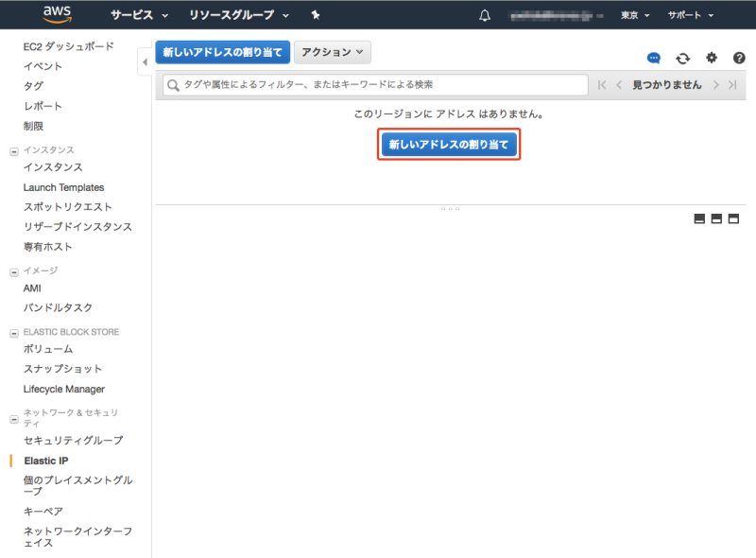756x558 pixels.
Task: Open the AWS home logo
Action: click(x=57, y=14)
